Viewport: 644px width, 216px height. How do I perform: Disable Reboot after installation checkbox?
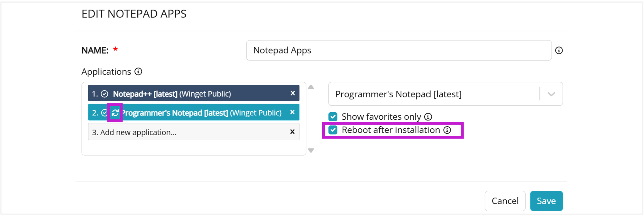(x=333, y=130)
